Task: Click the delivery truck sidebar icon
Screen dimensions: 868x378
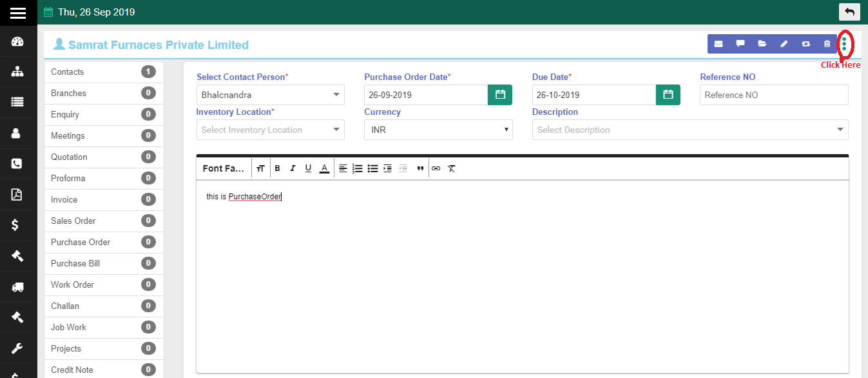Action: tap(17, 287)
